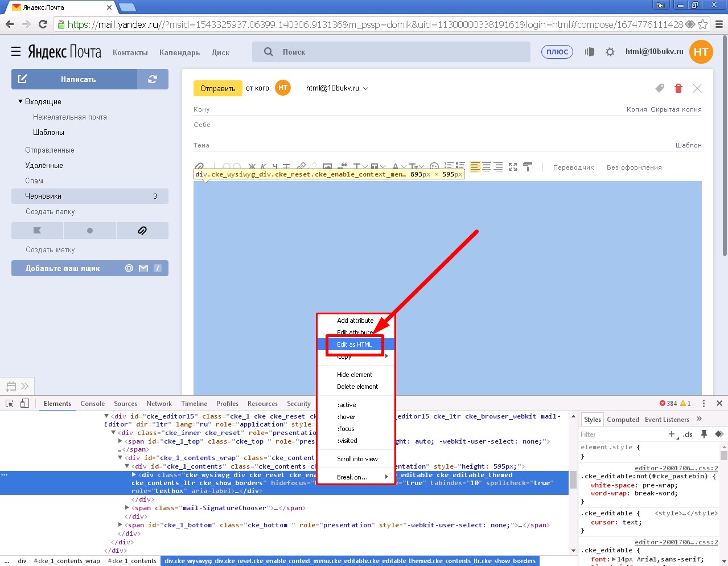
Task: Click Без оформления plain text link
Action: click(x=634, y=167)
